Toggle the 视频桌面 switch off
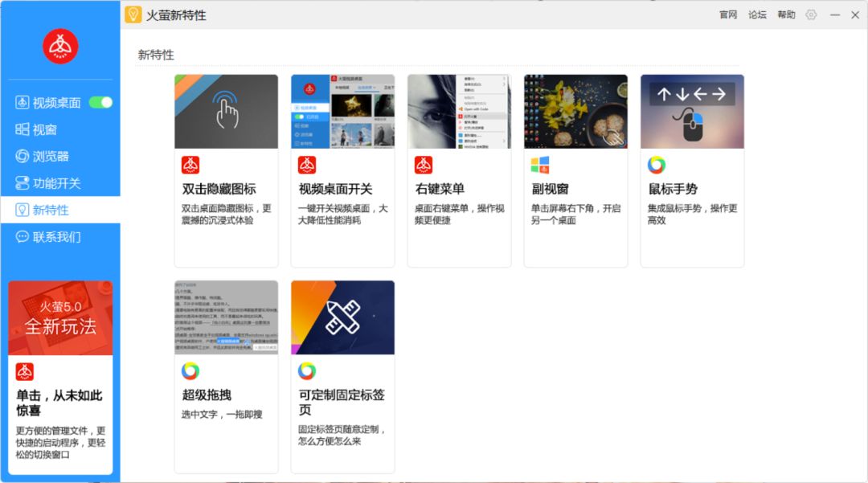Image resolution: width=868 pixels, height=483 pixels. pyautogui.click(x=100, y=103)
